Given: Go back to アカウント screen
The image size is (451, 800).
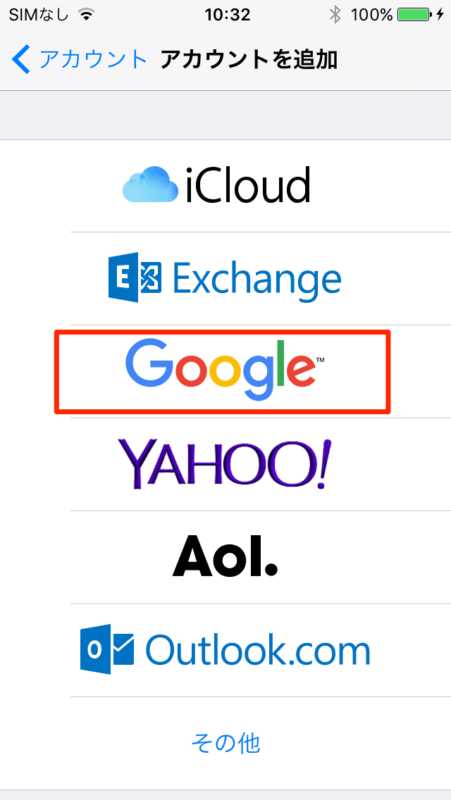Looking at the screenshot, I should click(80, 60).
